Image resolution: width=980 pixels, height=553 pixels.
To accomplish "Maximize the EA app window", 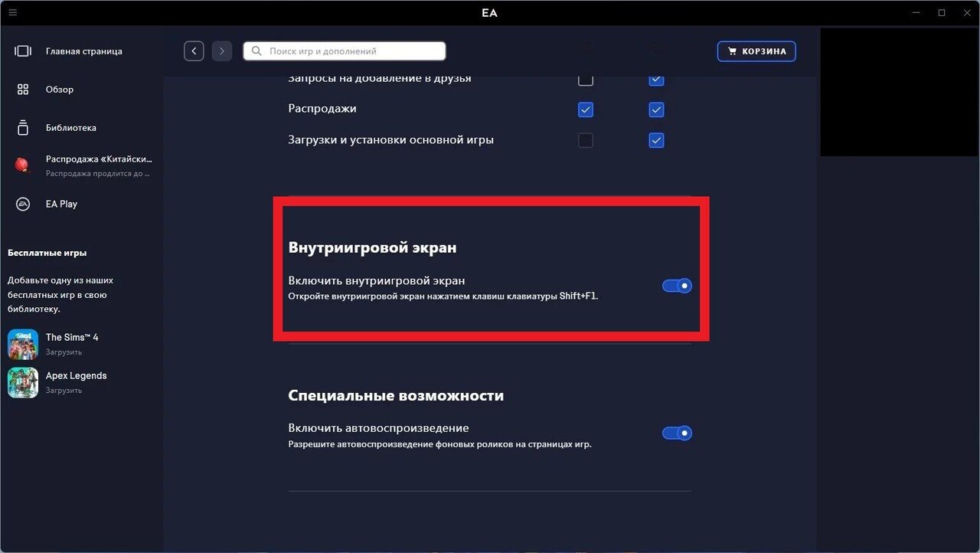I will point(942,12).
